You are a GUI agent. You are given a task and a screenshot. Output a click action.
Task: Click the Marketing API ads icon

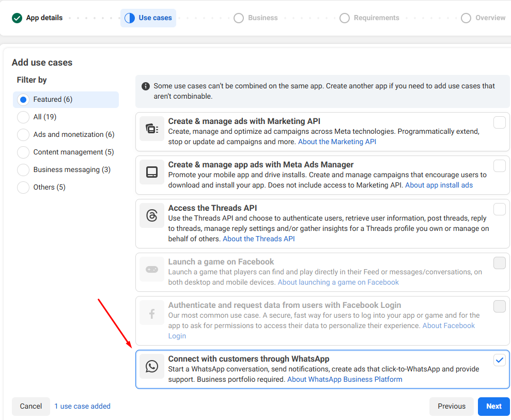152,129
